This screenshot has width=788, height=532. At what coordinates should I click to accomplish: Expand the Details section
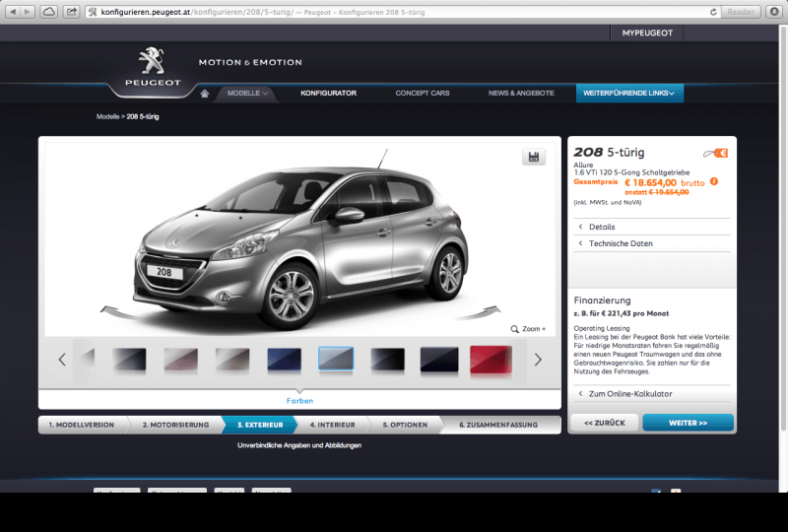[652, 227]
